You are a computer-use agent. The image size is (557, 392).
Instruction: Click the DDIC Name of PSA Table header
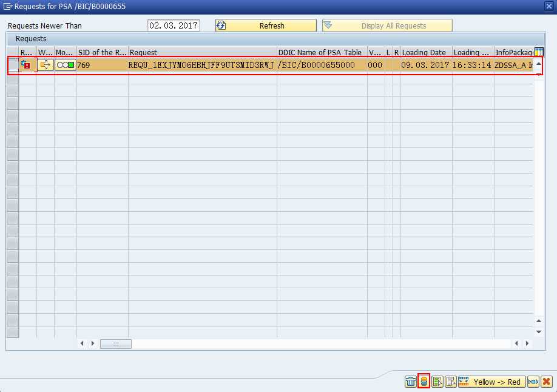pos(322,52)
